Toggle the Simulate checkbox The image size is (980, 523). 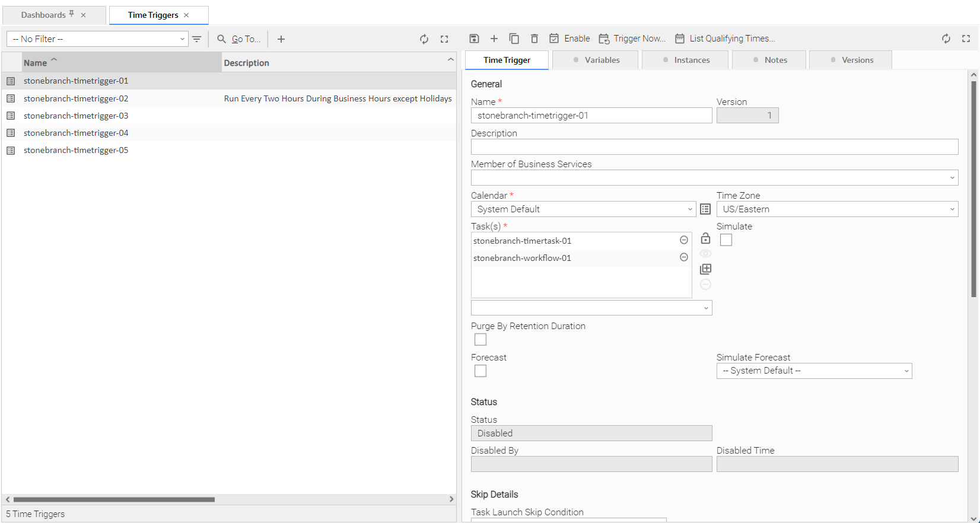[x=726, y=240]
